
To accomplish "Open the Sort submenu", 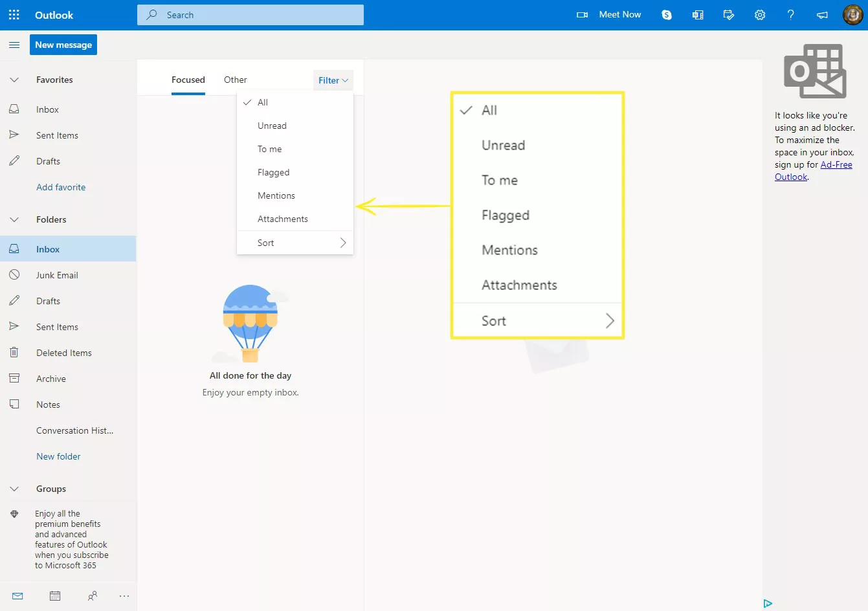I will click(295, 242).
